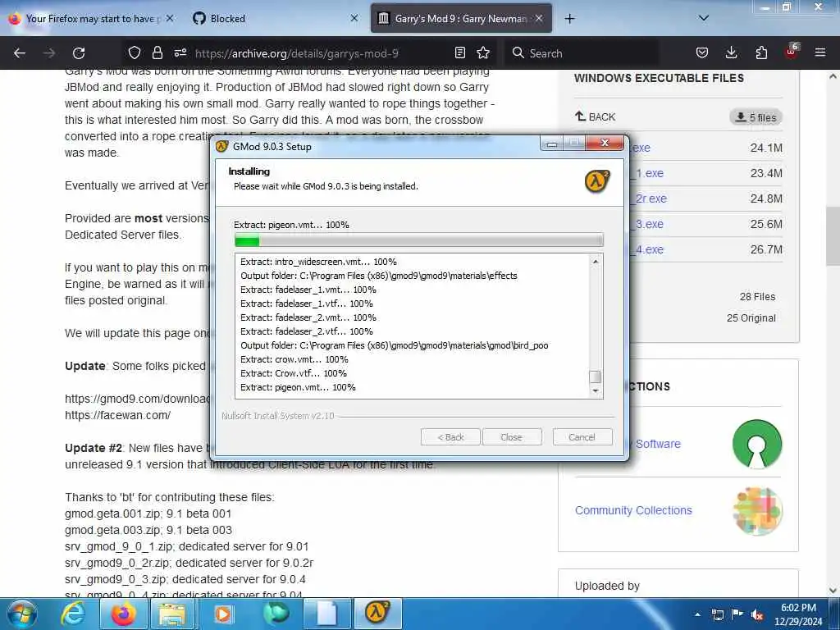Select log line 'Extract: Crow.vtf... 100%'

click(294, 373)
